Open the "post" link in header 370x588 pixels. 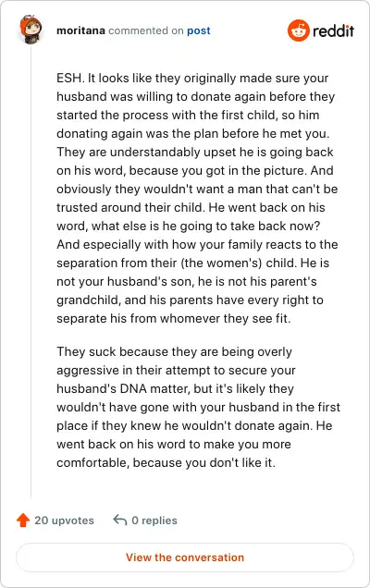click(x=199, y=31)
